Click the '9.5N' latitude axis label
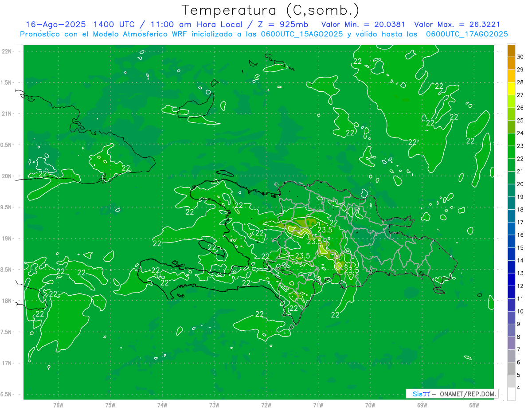This screenshot has height=411, width=532. tap(7, 207)
